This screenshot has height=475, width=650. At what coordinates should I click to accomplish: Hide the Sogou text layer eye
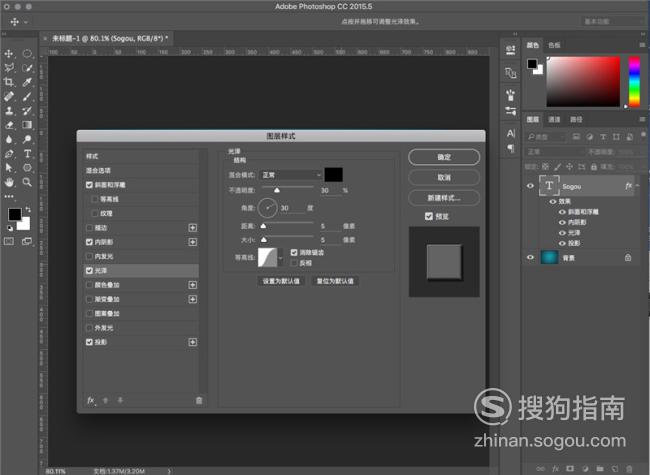coord(530,186)
